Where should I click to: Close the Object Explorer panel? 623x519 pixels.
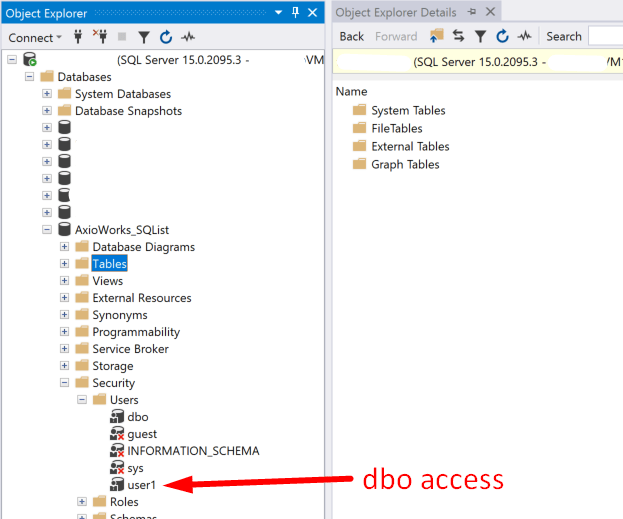click(313, 13)
